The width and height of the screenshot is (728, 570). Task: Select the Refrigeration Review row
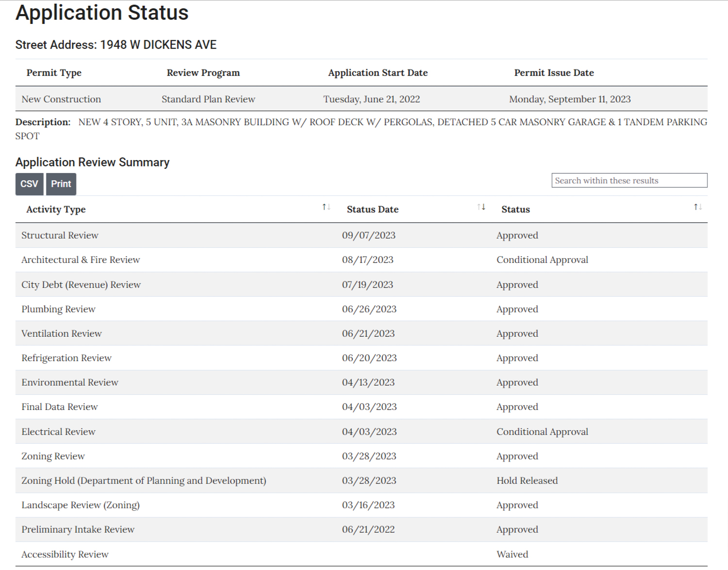(361, 358)
